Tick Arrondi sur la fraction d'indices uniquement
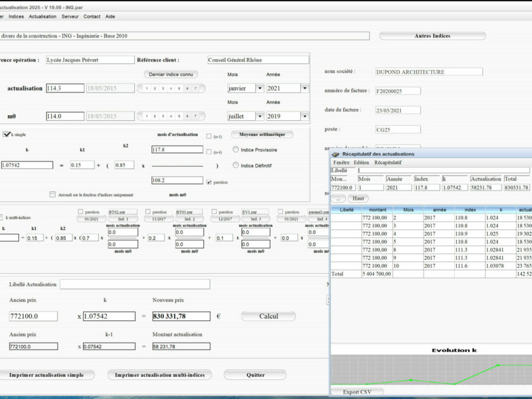Viewport: 532px width, 399px height. pyautogui.click(x=52, y=194)
